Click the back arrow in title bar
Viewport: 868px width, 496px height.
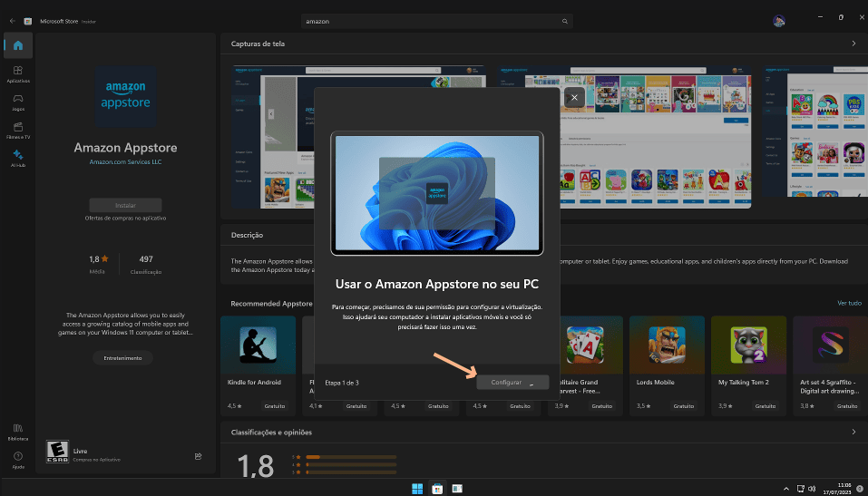click(12, 21)
